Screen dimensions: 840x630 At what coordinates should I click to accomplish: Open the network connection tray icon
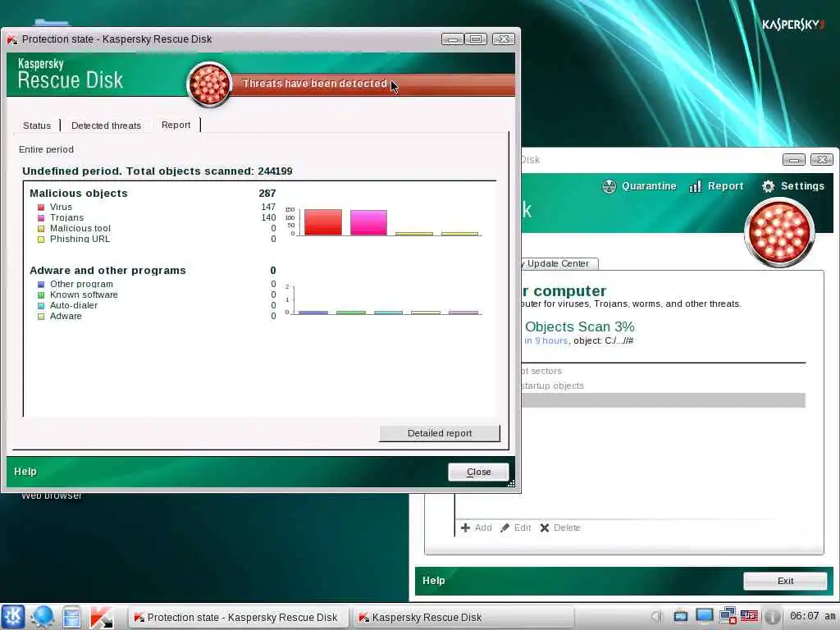click(728, 616)
